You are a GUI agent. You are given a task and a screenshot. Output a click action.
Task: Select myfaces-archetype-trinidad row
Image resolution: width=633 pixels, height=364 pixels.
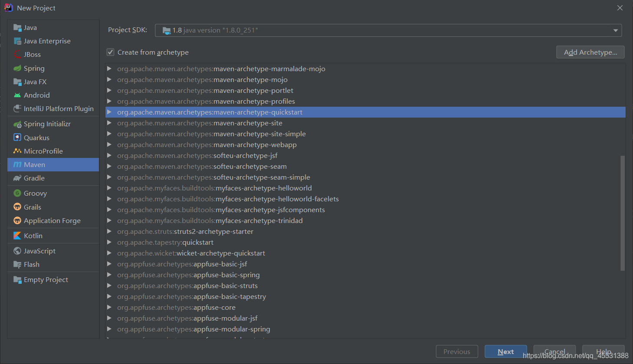point(365,220)
